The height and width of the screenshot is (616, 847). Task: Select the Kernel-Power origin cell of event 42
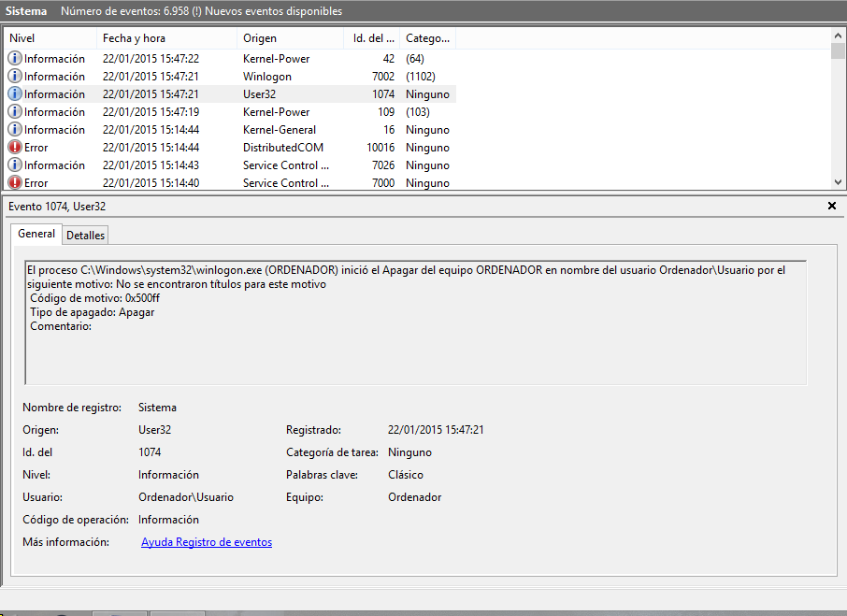[276, 58]
